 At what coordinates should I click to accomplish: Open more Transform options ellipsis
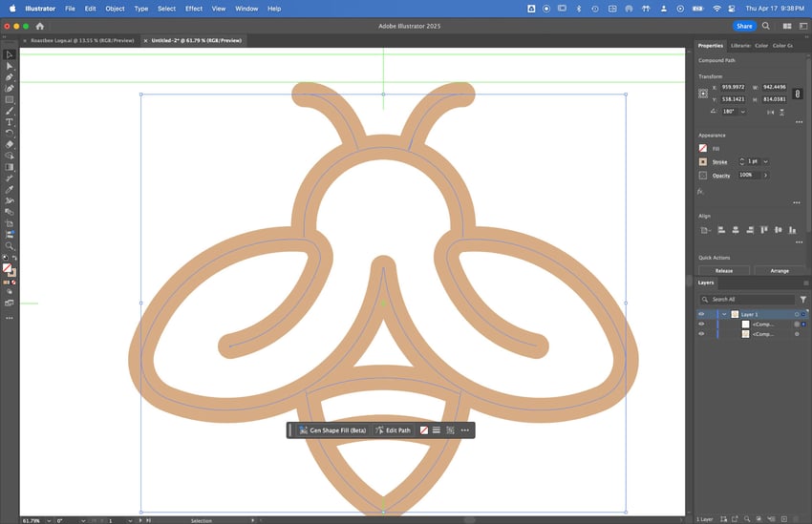799,122
